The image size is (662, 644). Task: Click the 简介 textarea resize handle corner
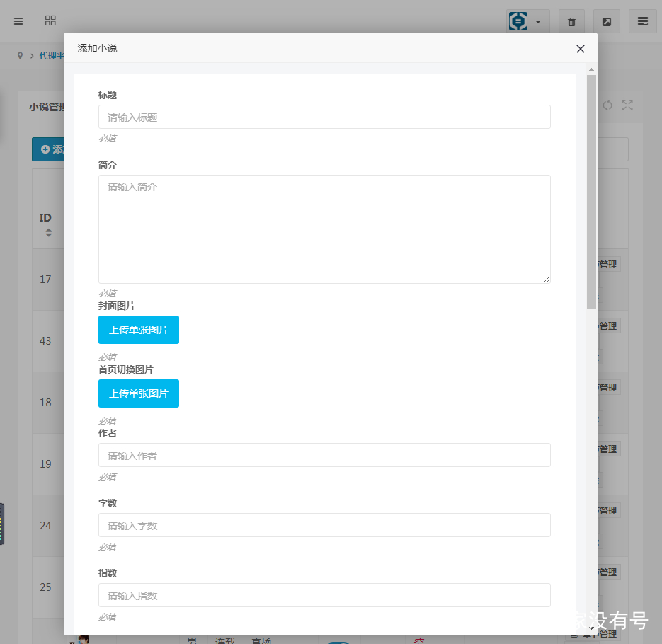[547, 280]
